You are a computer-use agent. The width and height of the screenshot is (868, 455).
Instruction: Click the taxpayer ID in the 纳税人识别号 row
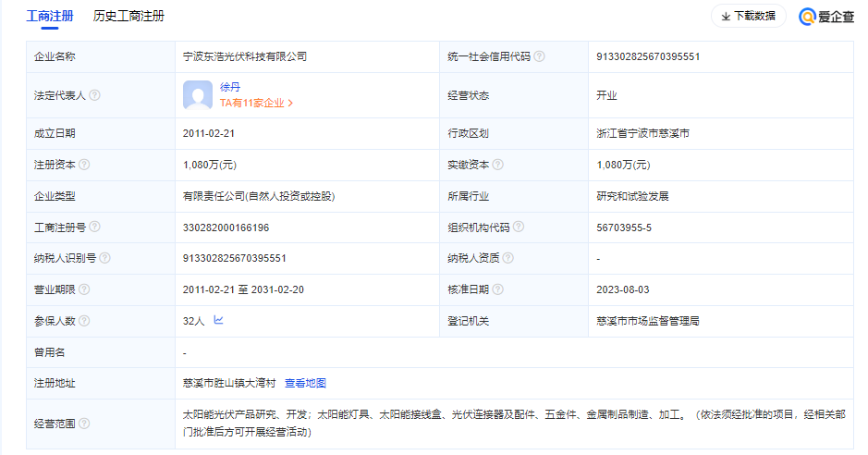(234, 258)
